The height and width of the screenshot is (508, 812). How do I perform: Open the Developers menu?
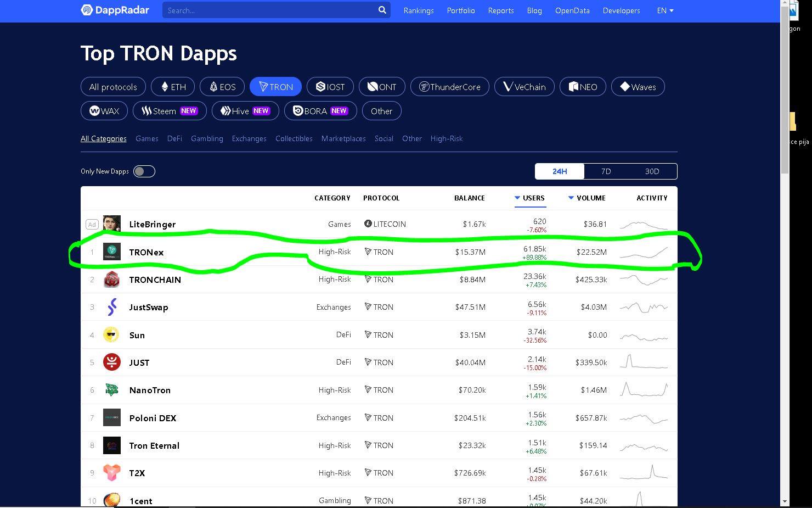click(621, 10)
